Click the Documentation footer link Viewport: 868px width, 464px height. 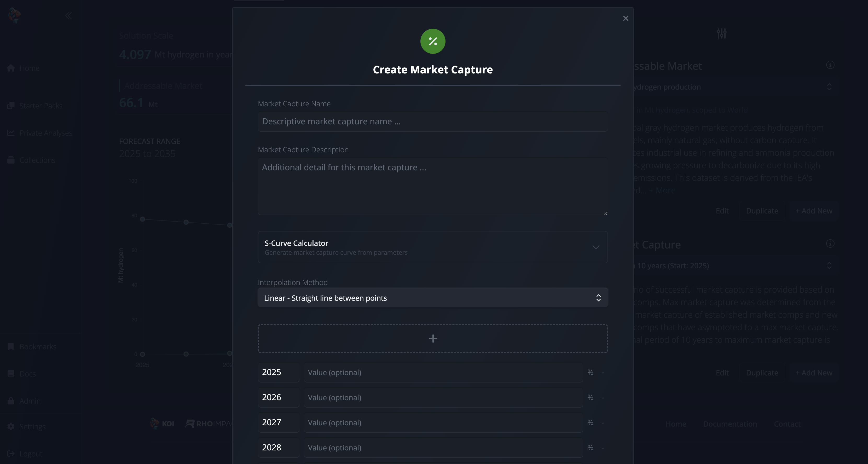tap(730, 424)
